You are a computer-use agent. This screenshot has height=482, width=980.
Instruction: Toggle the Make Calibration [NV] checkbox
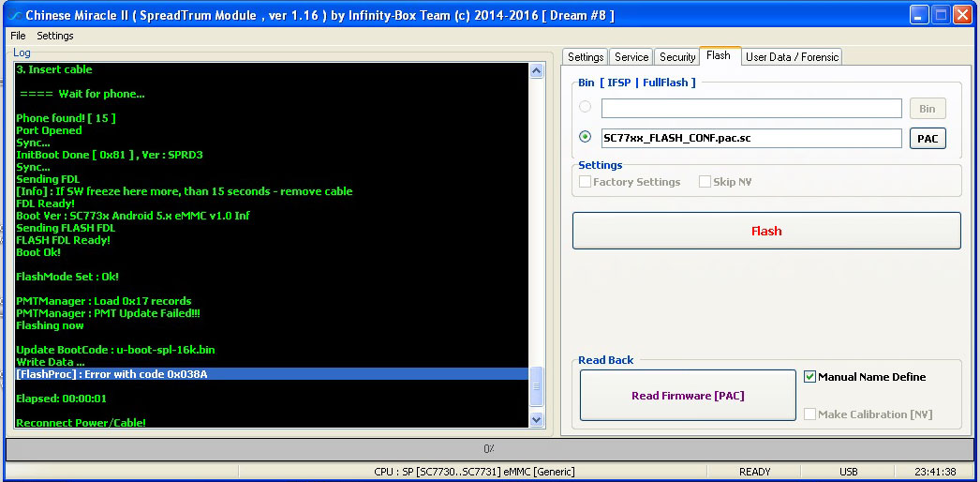point(810,414)
